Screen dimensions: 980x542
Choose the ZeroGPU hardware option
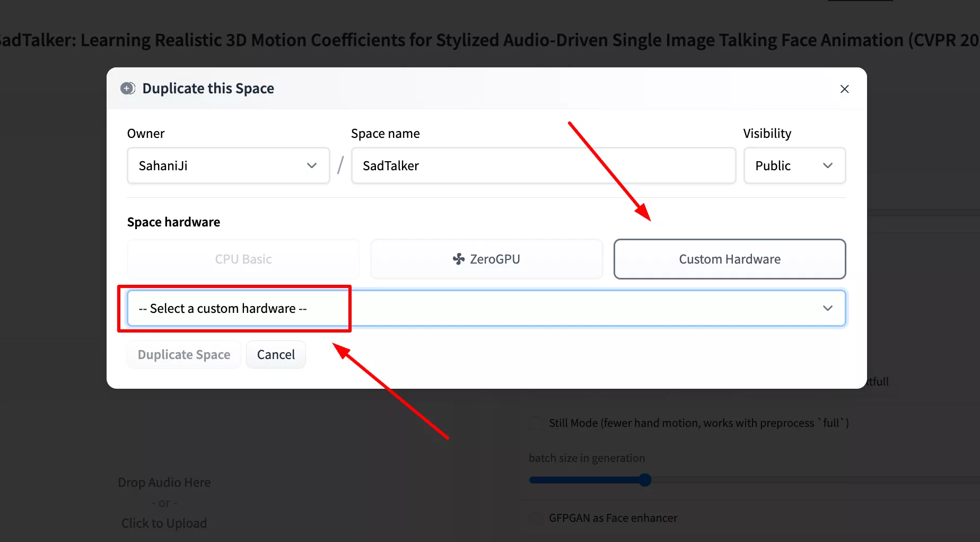click(x=487, y=259)
